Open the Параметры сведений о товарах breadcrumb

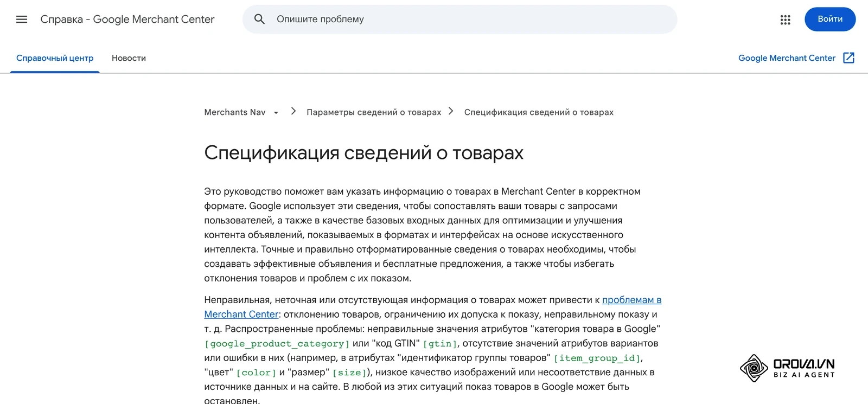point(374,112)
